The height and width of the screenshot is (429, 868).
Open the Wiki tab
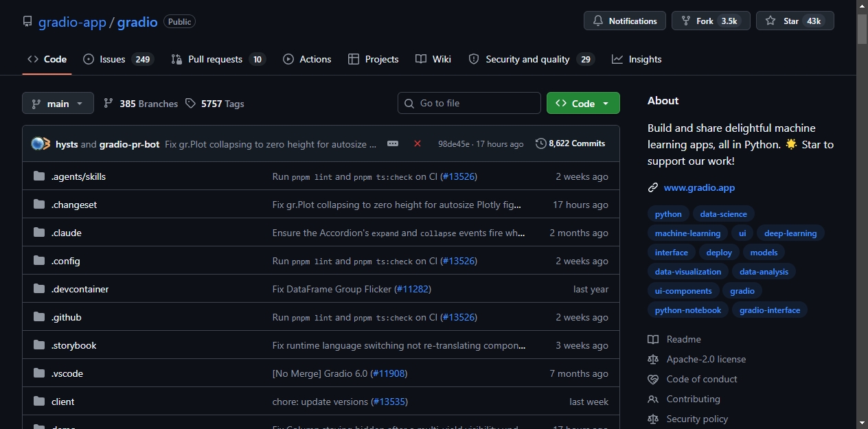click(433, 59)
